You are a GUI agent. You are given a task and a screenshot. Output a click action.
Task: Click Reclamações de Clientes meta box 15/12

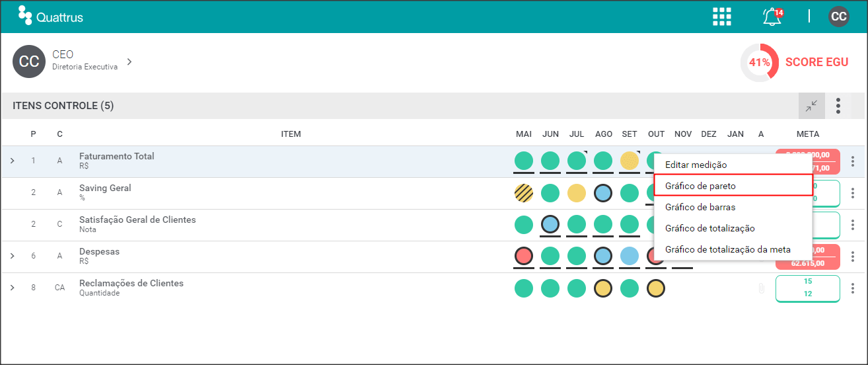click(808, 288)
